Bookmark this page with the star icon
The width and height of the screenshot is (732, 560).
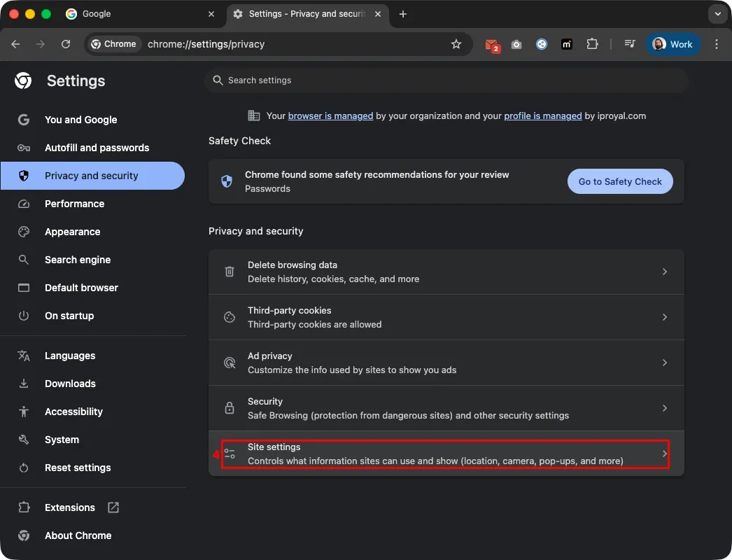click(x=456, y=44)
